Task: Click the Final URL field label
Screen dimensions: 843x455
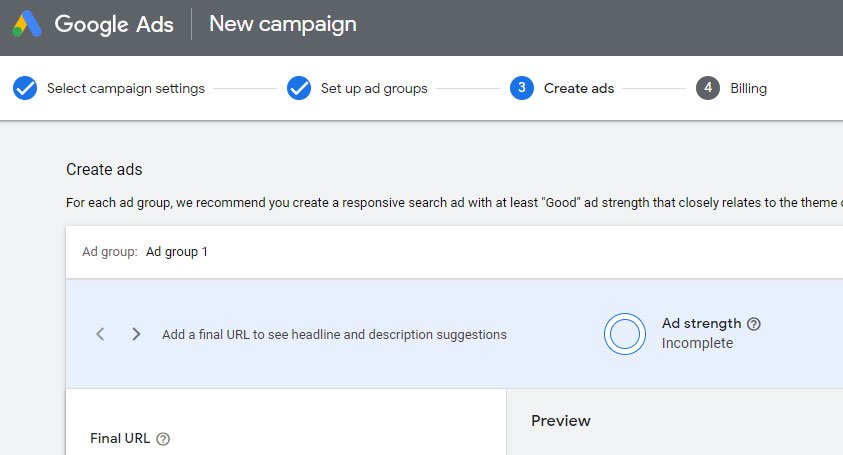Action: pos(120,438)
